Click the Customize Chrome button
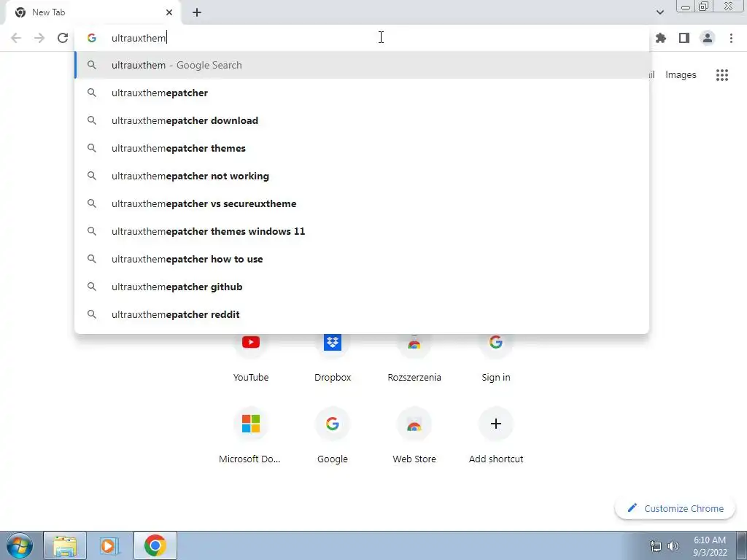Viewport: 747px width, 560px height. pos(675,508)
